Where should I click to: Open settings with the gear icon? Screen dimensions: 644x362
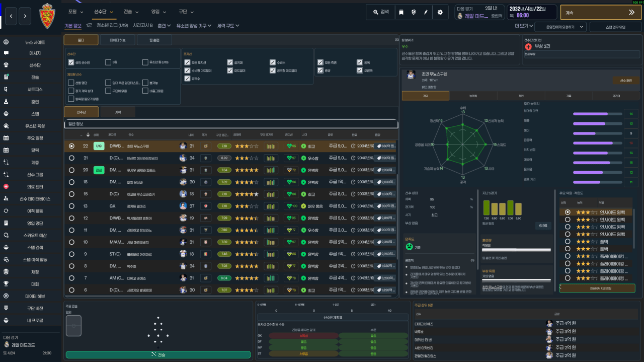pyautogui.click(x=440, y=12)
